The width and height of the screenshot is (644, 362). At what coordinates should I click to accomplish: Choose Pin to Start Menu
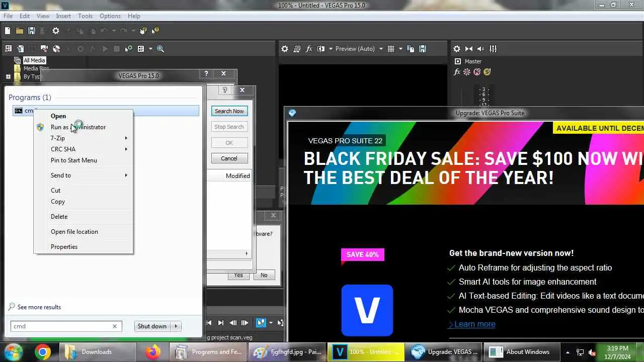pos(83,160)
